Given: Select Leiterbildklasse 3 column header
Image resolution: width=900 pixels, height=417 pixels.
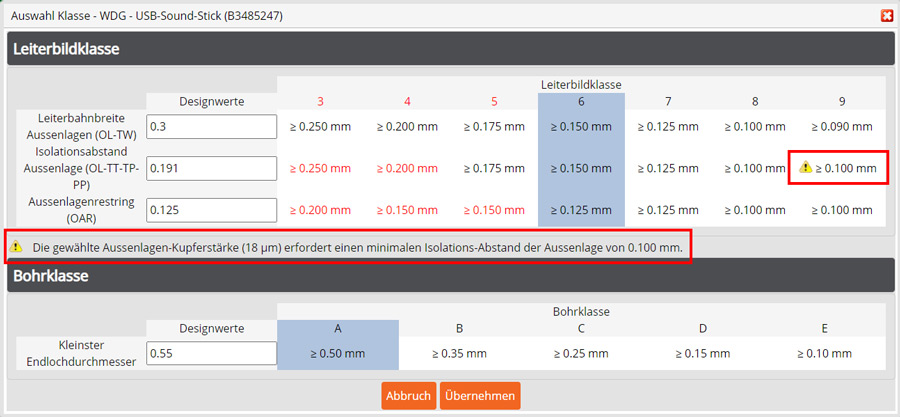Looking at the screenshot, I should [320, 101].
